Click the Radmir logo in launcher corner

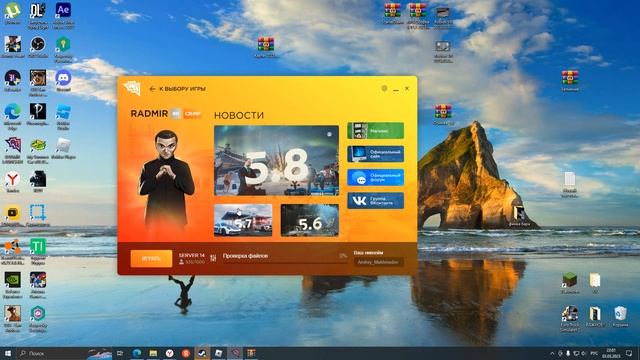(132, 87)
